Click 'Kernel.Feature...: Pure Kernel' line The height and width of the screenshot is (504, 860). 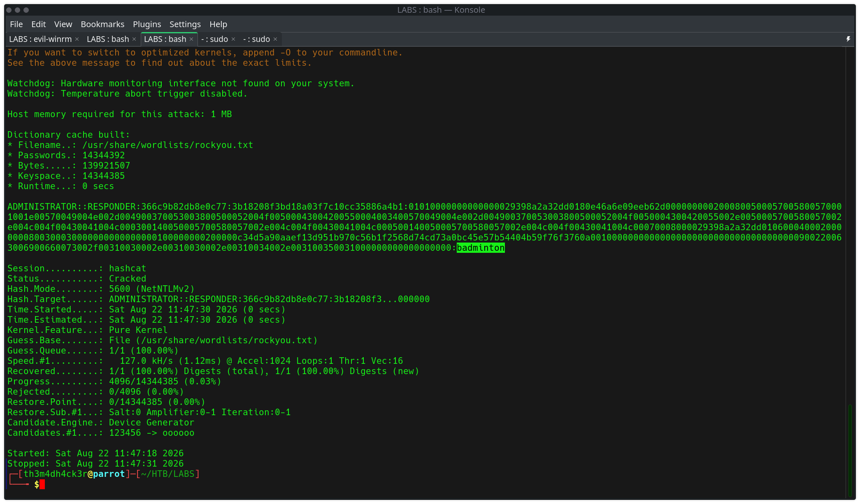click(87, 330)
